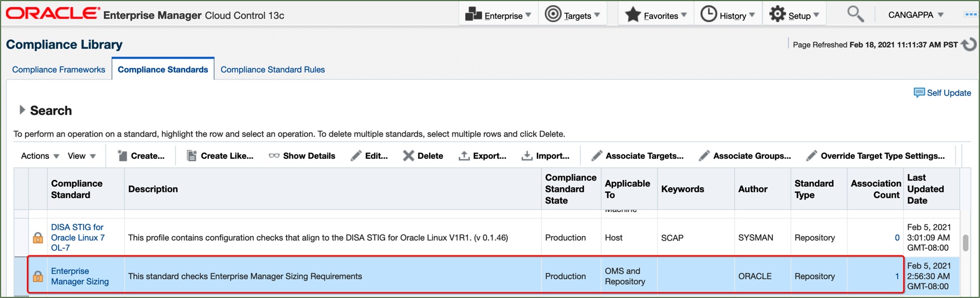Screen dimensions: 980x298
Task: Click Associate Targets button
Action: [x=638, y=156]
